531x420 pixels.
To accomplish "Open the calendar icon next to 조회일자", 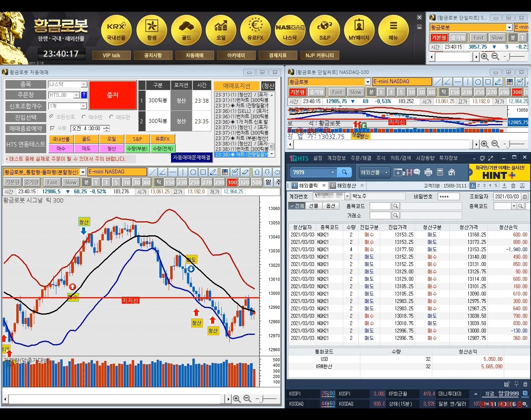I will (x=525, y=196).
